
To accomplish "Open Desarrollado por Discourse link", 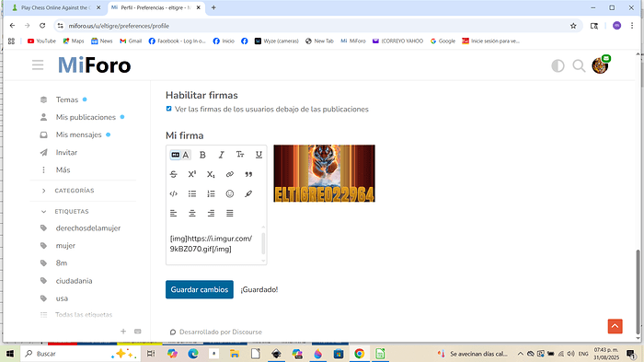I will [221, 332].
